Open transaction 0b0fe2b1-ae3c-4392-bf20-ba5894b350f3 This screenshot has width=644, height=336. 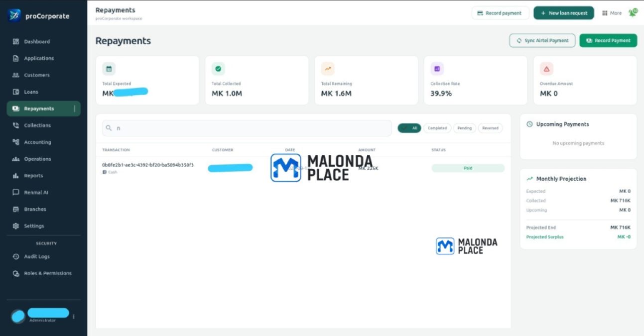[x=148, y=165]
